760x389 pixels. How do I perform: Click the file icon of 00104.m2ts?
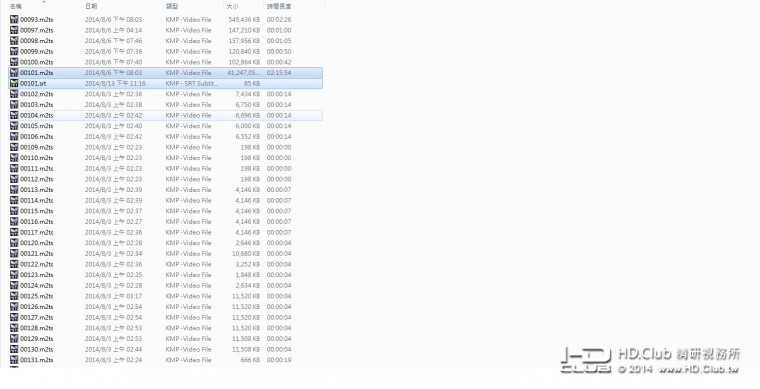click(x=14, y=115)
